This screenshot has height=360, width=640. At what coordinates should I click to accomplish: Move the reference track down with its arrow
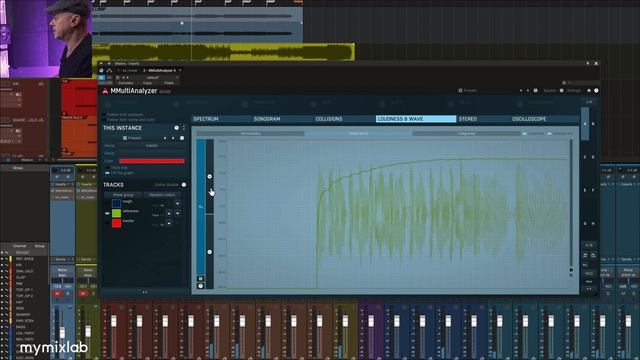(x=177, y=213)
